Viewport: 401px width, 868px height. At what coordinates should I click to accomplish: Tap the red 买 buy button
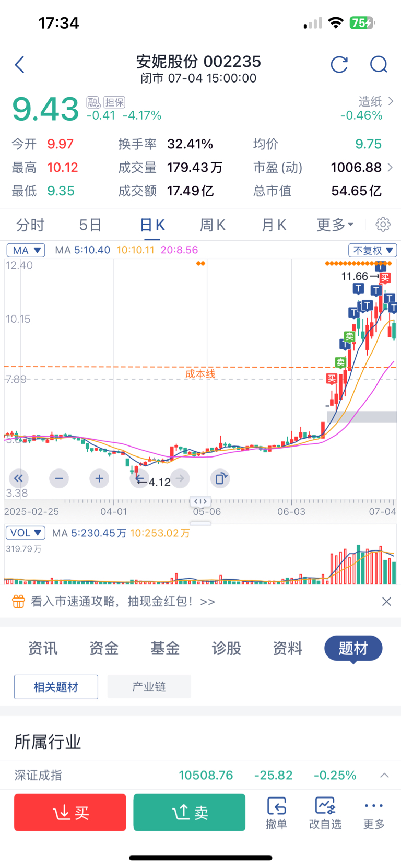(70, 812)
